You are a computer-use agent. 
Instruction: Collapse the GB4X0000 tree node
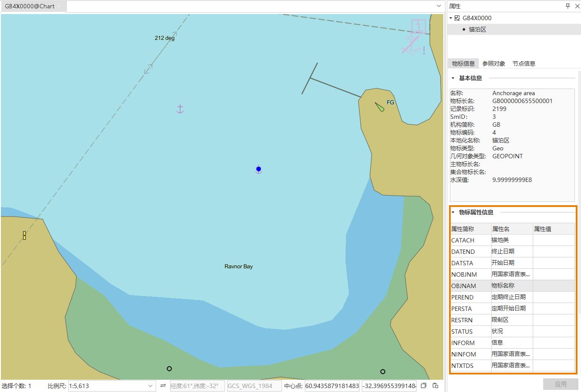coord(451,18)
